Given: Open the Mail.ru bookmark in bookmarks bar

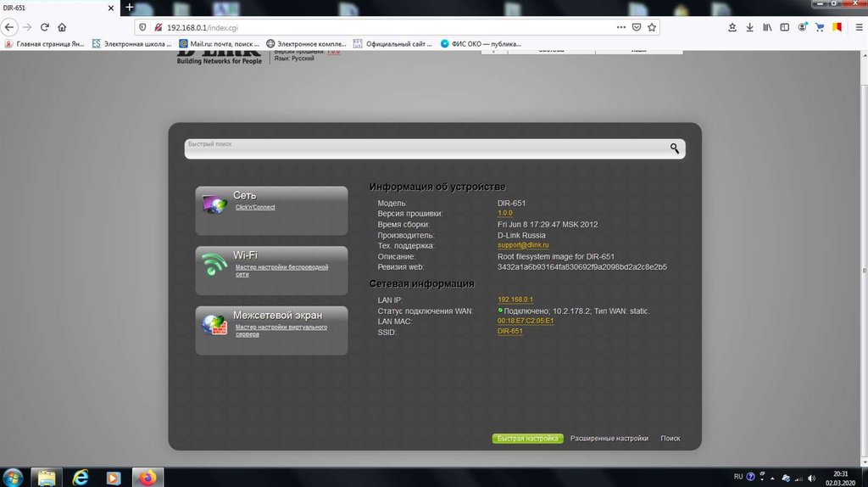Looking at the screenshot, I should 220,43.
